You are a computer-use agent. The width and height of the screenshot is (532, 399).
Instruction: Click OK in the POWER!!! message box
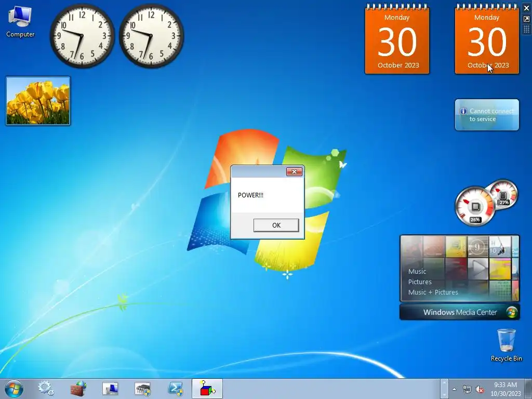276,225
